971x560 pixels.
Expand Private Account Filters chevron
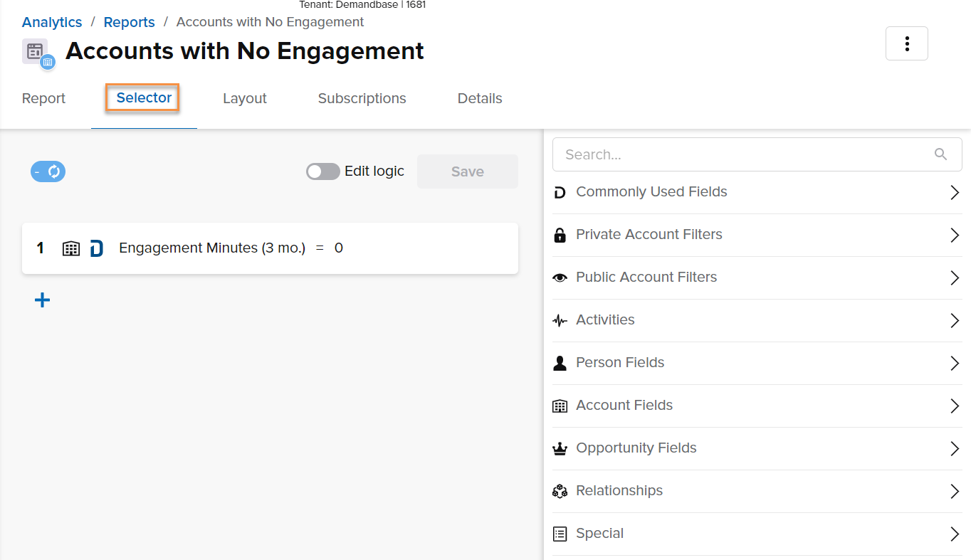pyautogui.click(x=955, y=235)
